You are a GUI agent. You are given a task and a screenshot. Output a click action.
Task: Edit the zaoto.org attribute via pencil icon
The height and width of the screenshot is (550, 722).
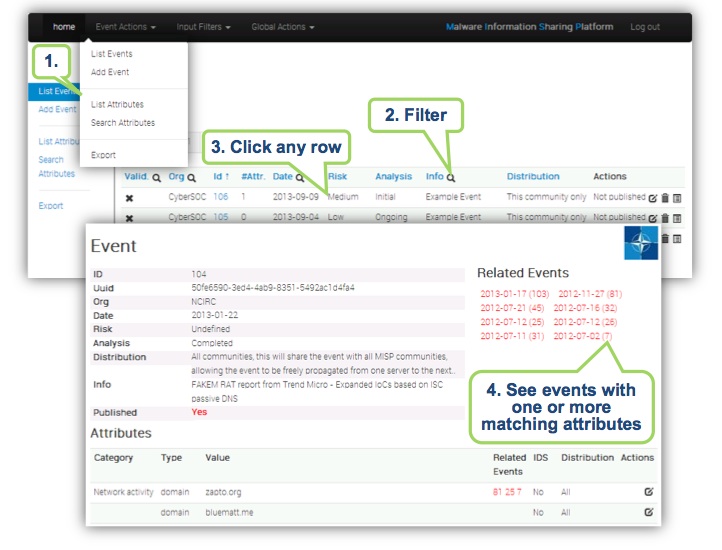tap(648, 492)
